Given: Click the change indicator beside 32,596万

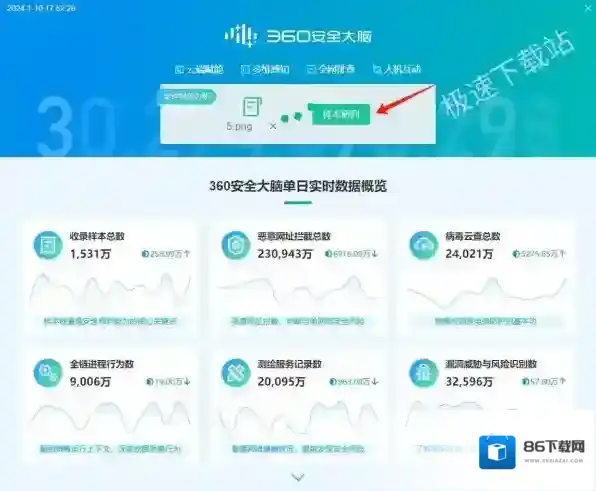Looking at the screenshot, I should 544,381.
